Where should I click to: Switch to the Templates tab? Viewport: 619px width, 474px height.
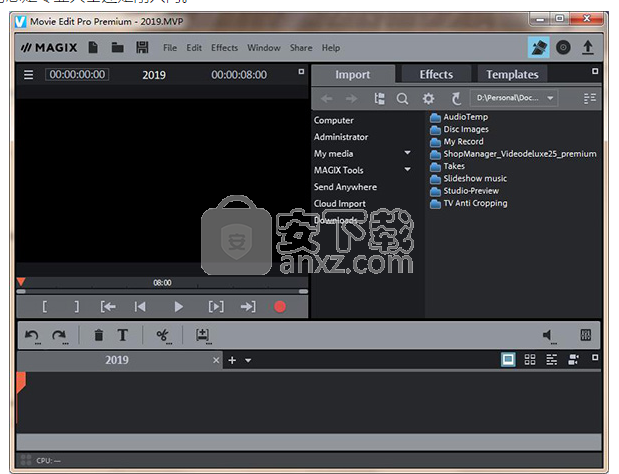(x=512, y=74)
